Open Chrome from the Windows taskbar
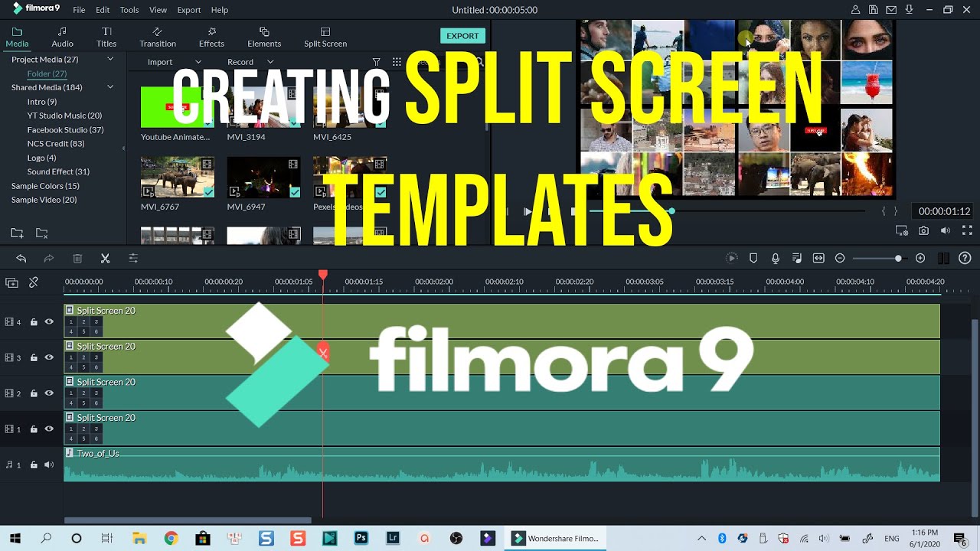980x551 pixels. 171,538
